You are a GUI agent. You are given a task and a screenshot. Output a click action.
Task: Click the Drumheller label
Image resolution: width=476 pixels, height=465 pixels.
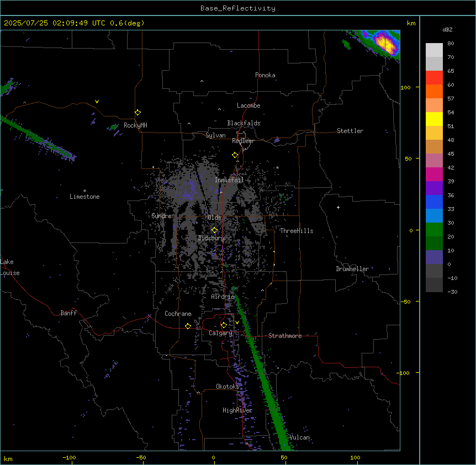pos(352,269)
